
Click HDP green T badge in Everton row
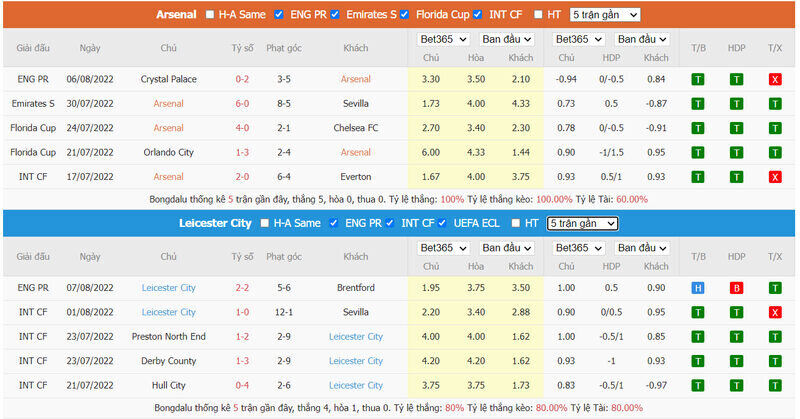736,177
